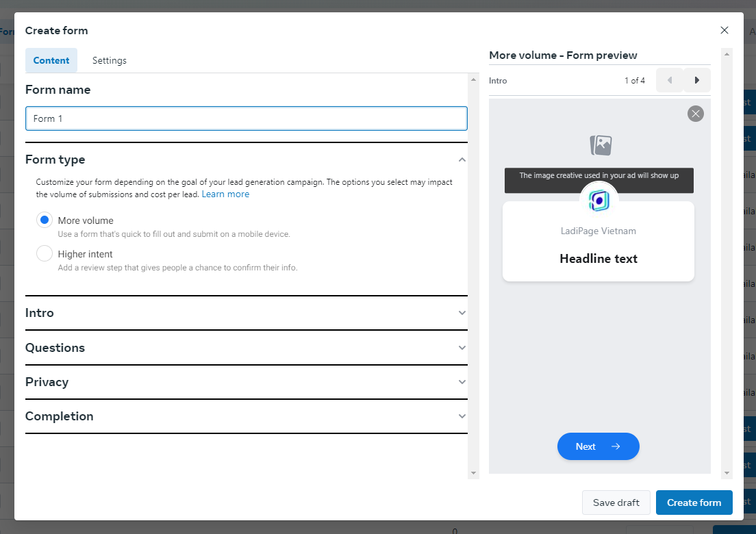Expand the Completion section
Image resolution: width=756 pixels, height=534 pixels.
pyautogui.click(x=462, y=416)
